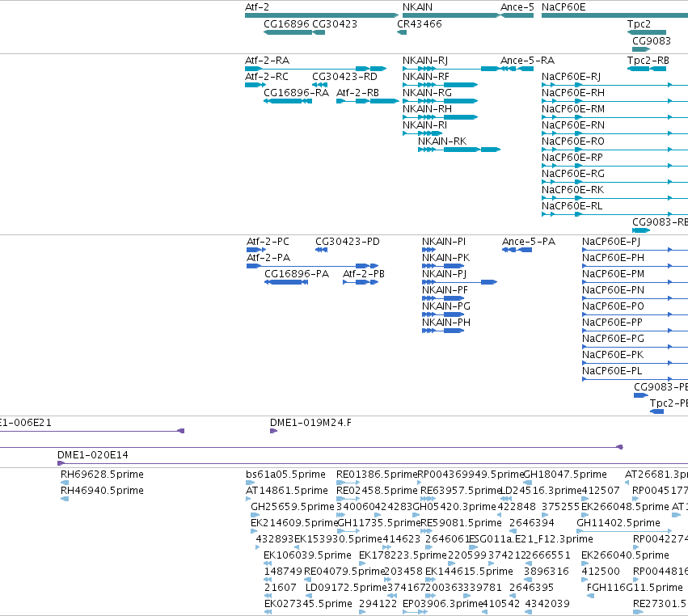Select EST RH46940.5prime label

coord(102,491)
